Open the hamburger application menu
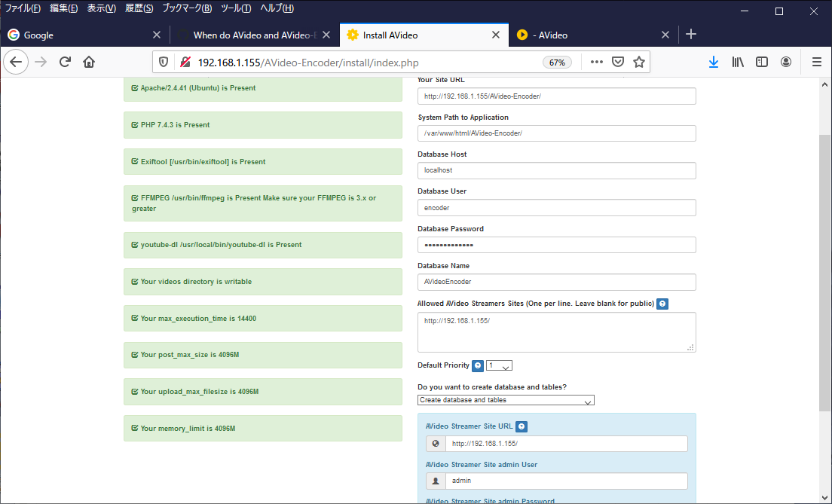 click(x=817, y=62)
